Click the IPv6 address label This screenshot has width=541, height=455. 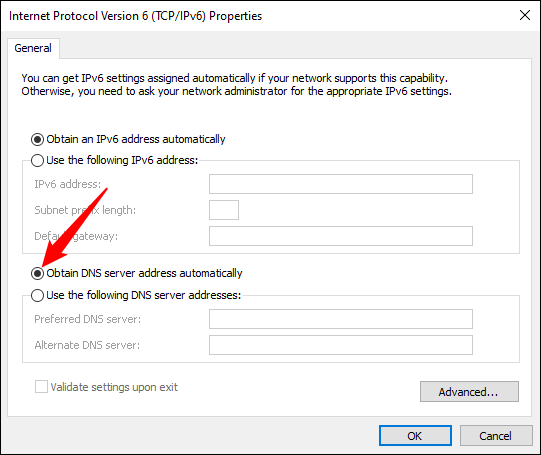click(x=68, y=184)
